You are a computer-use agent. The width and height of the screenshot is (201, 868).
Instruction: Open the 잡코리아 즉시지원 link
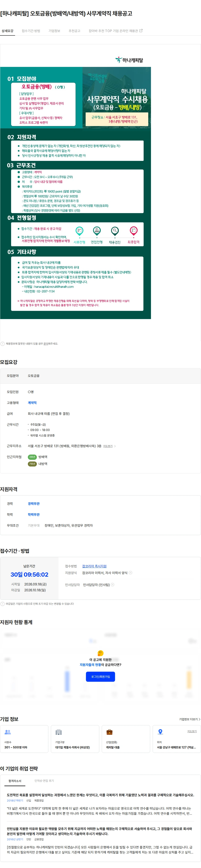(x=94, y=566)
